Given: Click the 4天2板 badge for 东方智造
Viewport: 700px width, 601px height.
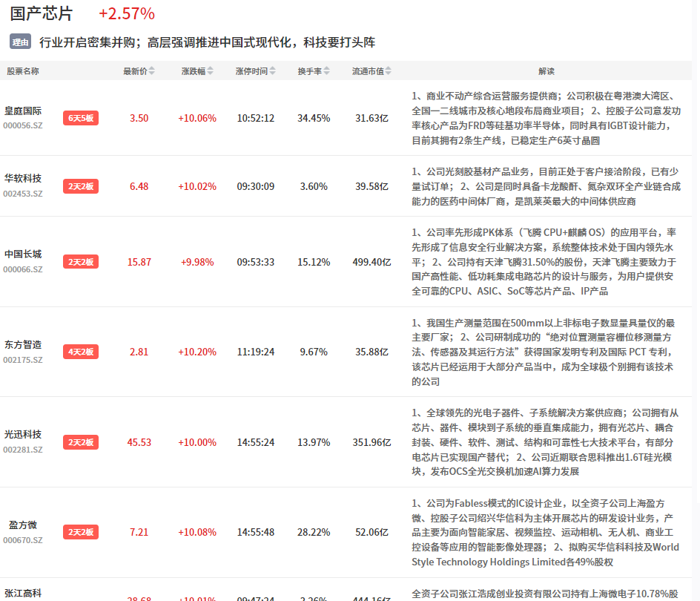Looking at the screenshot, I should 81,352.
